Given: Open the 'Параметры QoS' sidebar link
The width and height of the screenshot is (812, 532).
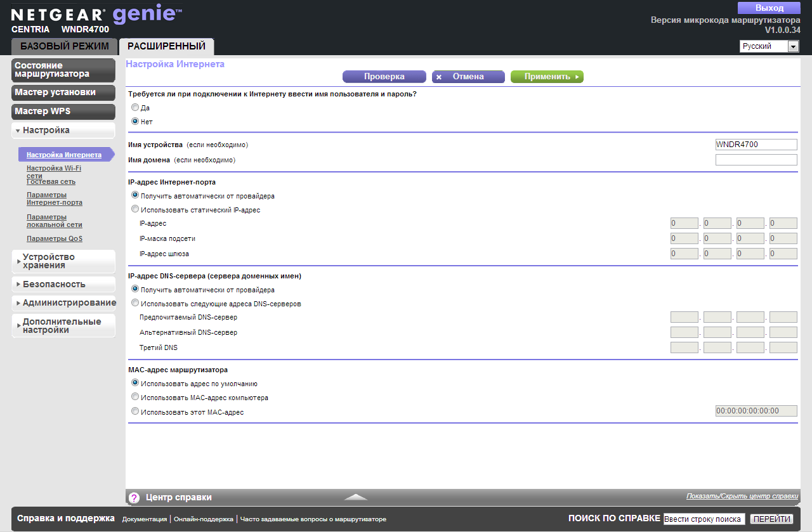Looking at the screenshot, I should click(55, 239).
